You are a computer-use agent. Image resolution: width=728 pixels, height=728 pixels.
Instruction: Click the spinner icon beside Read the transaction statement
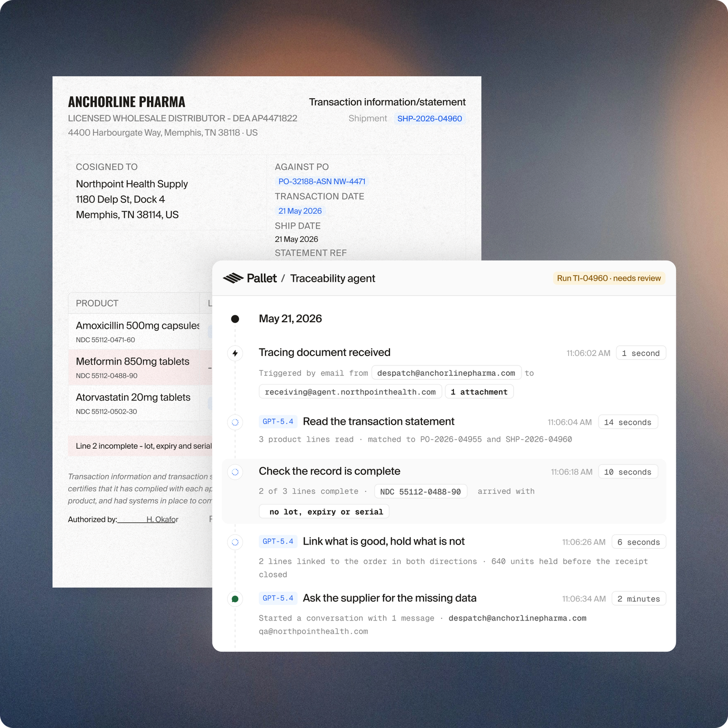tap(235, 422)
